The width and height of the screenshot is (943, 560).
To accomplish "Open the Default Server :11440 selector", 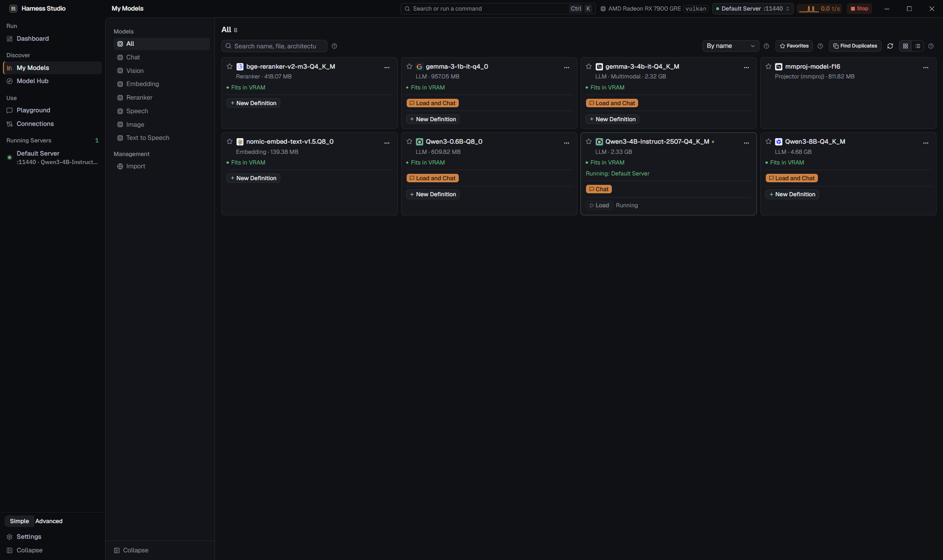I will [753, 8].
